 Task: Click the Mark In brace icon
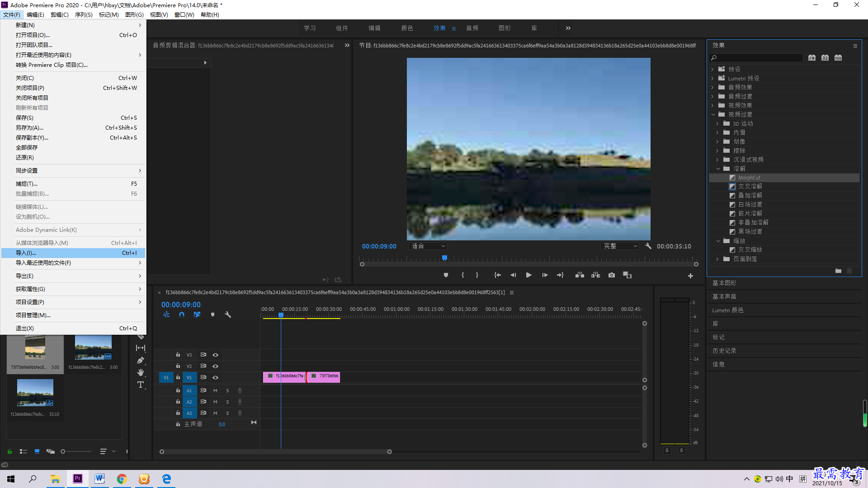pos(462,275)
